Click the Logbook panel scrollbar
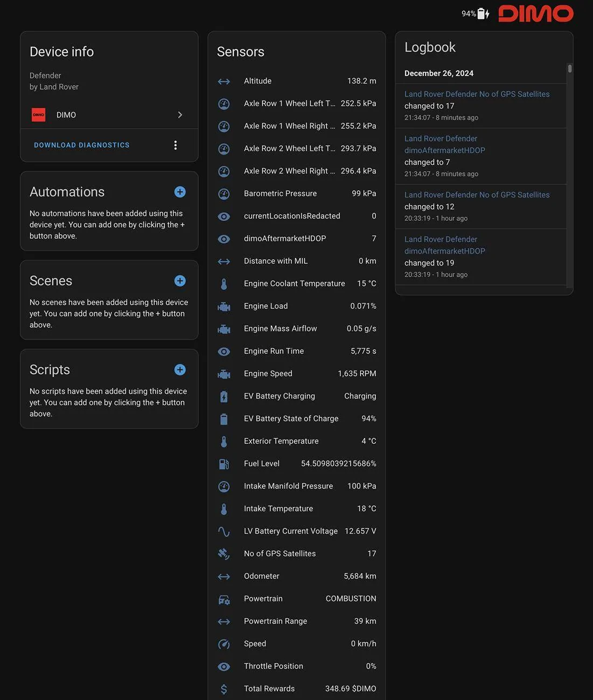The image size is (593, 700). click(x=570, y=68)
